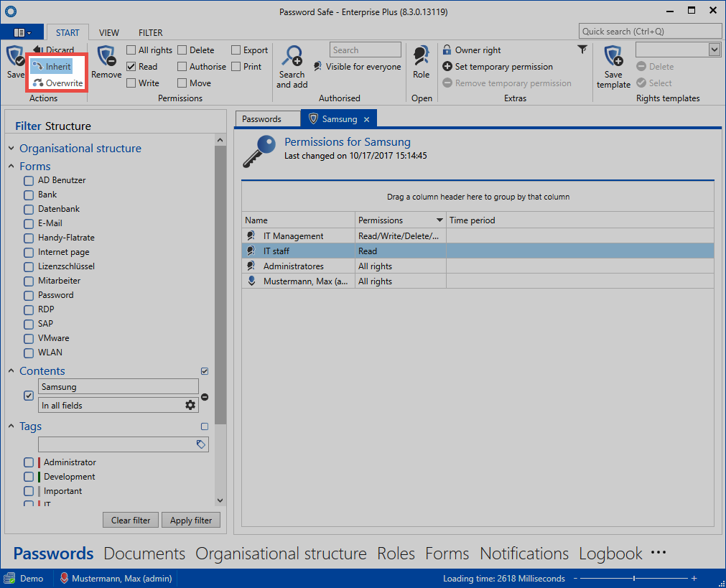This screenshot has height=588, width=726.
Task: Click the filter panel scrollbar thumb
Action: click(220, 285)
